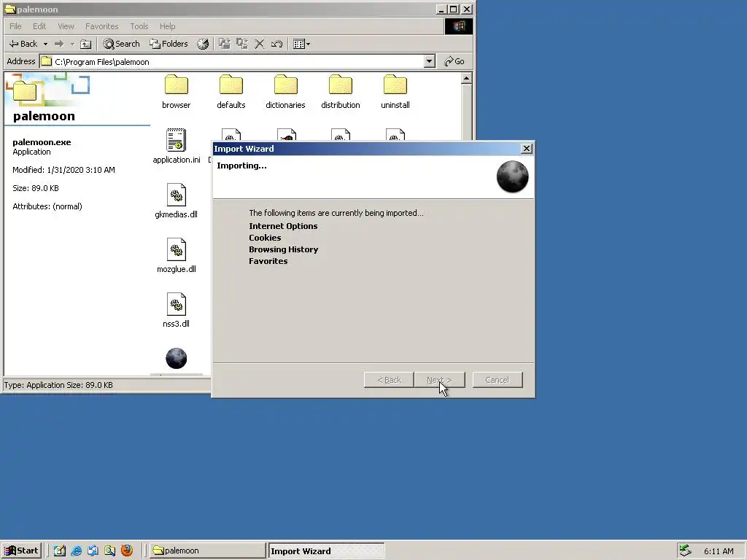The height and width of the screenshot is (560, 747).
Task: Open the Start menu
Action: click(x=21, y=551)
